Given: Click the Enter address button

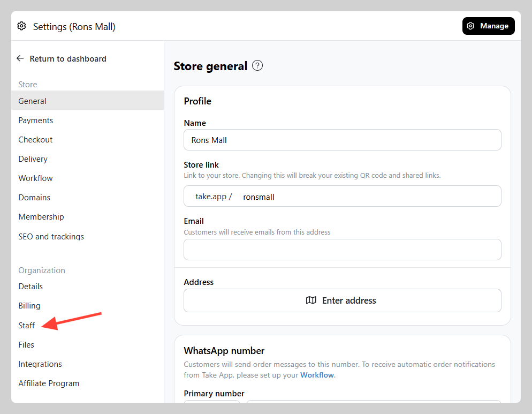Looking at the screenshot, I should click(x=343, y=300).
